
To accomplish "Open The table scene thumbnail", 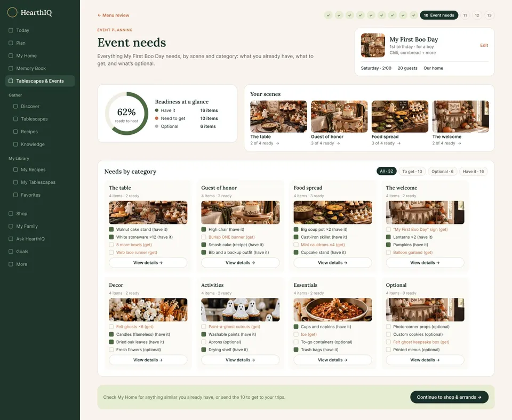I will point(278,117).
